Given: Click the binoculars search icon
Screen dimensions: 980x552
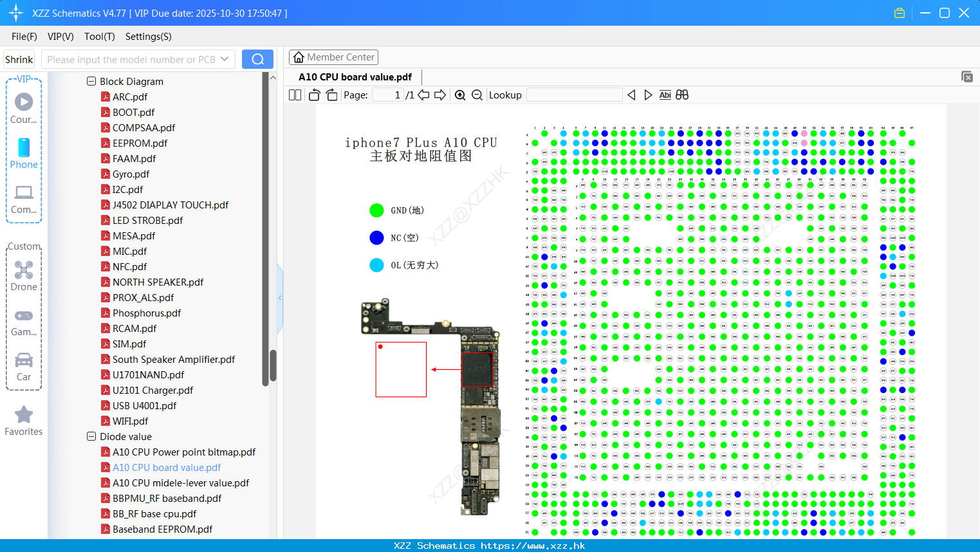Looking at the screenshot, I should [682, 95].
